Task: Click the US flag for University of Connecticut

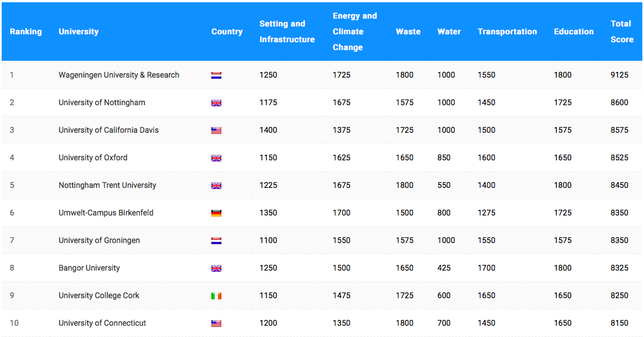Action: 216,323
